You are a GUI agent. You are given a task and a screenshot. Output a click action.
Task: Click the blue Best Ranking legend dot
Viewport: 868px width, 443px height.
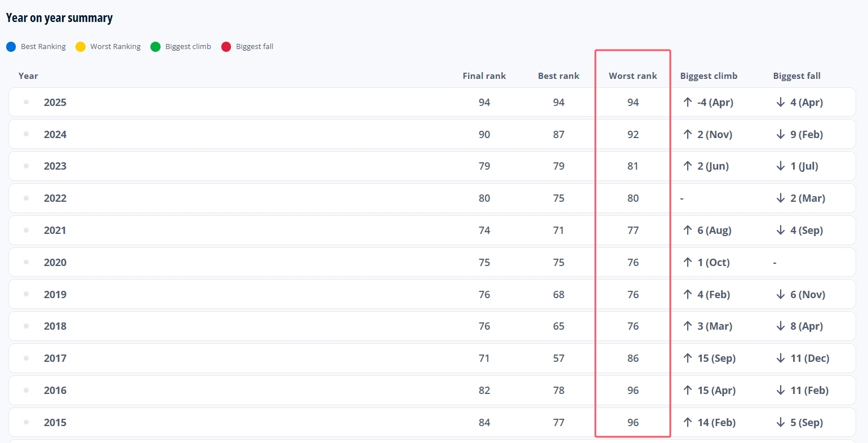(11, 47)
